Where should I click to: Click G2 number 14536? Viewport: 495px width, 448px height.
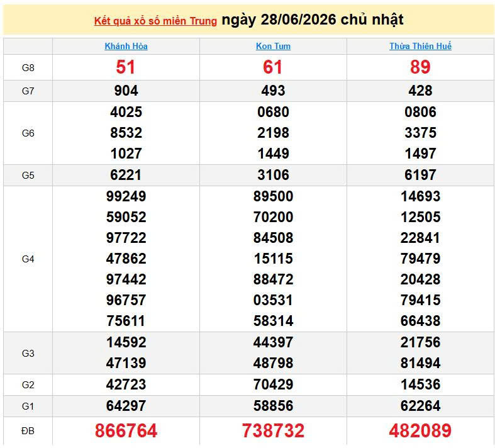pyautogui.click(x=420, y=384)
